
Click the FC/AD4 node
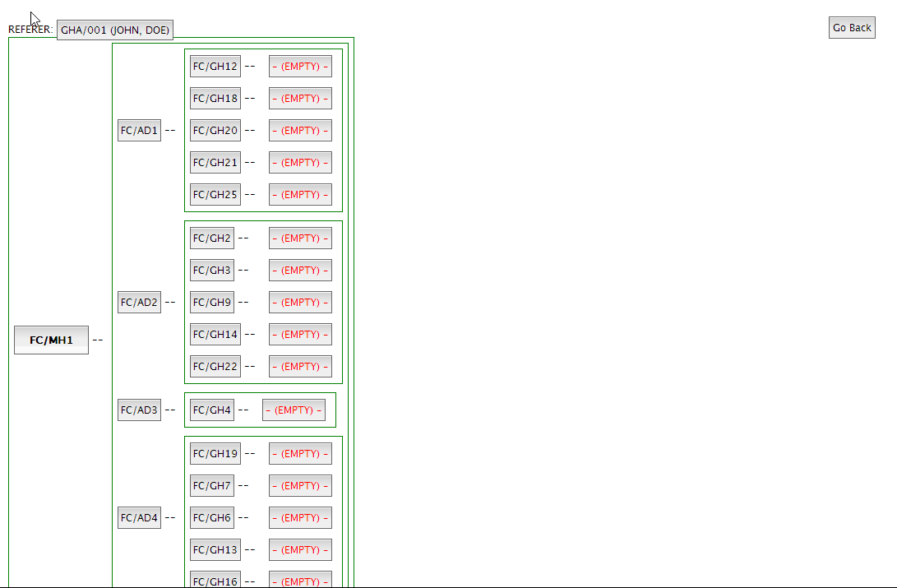pyautogui.click(x=139, y=518)
